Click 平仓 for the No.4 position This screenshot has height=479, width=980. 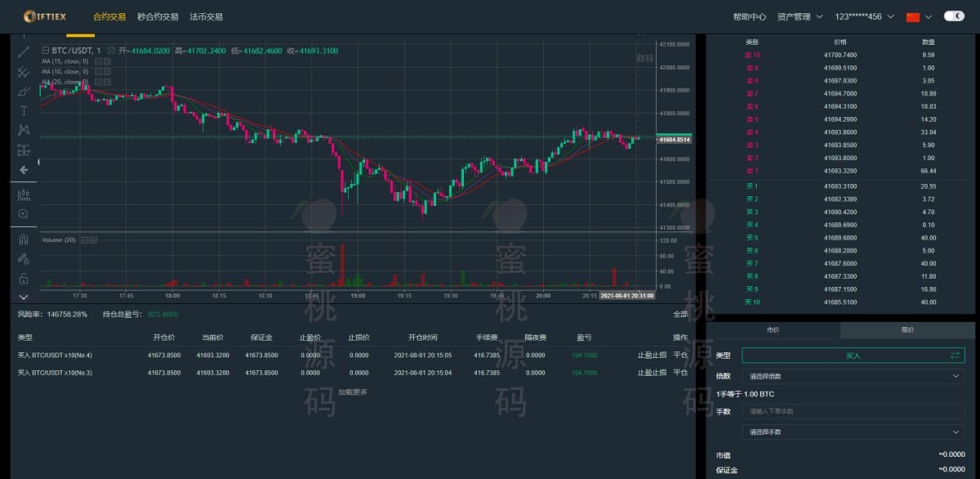coord(680,356)
